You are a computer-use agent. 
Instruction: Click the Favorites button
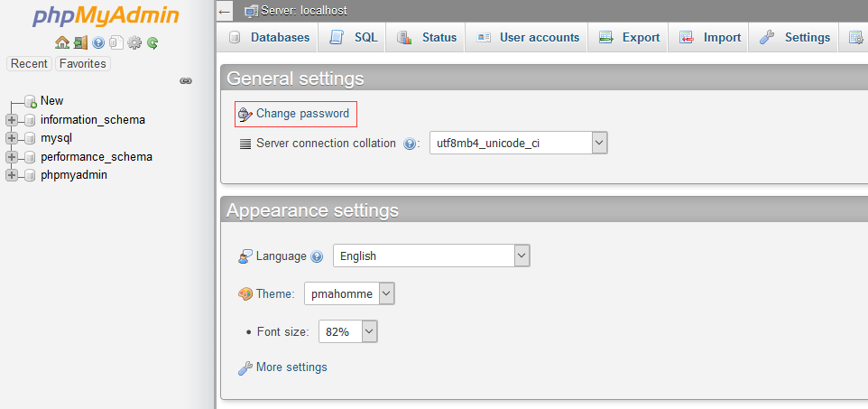[83, 64]
